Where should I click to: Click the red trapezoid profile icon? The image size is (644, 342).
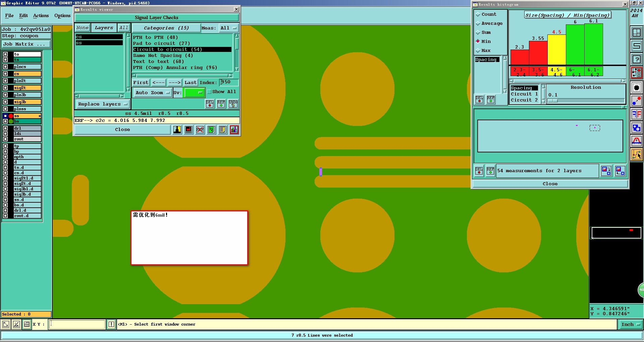636,141
